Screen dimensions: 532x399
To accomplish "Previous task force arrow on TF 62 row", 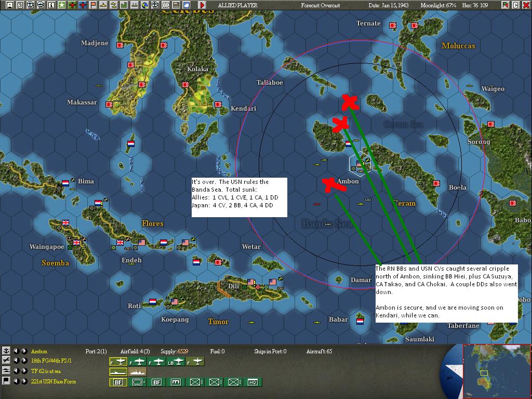I will [x=16, y=371].
